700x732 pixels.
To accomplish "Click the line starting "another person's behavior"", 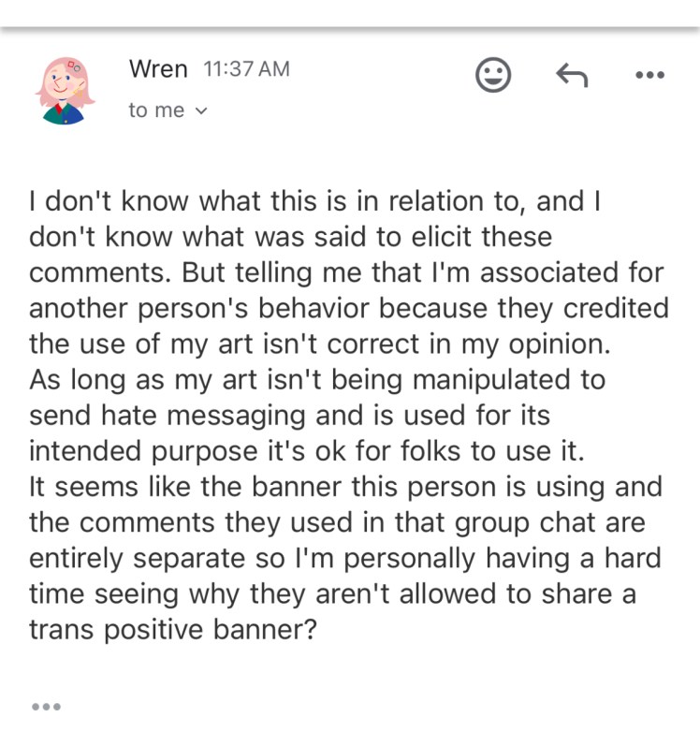I will [349, 308].
